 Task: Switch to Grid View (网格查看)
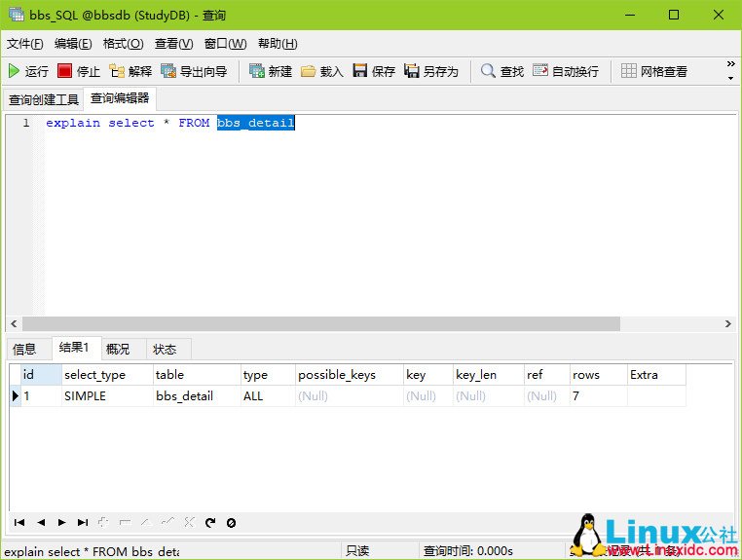point(654,71)
